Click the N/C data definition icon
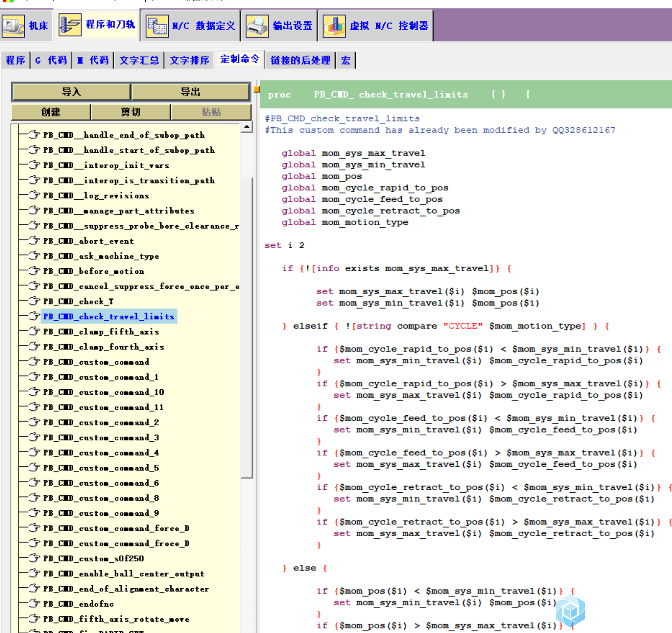 click(x=157, y=26)
